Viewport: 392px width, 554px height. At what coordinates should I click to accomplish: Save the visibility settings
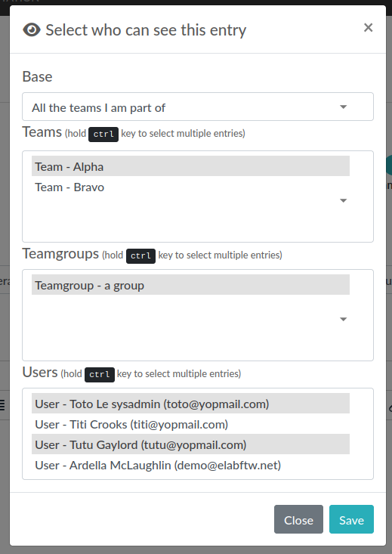pos(351,519)
